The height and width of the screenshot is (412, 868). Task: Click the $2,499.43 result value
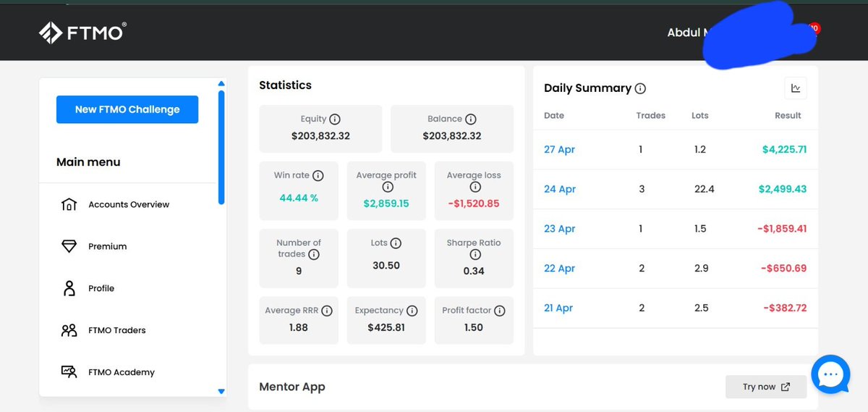coord(783,189)
